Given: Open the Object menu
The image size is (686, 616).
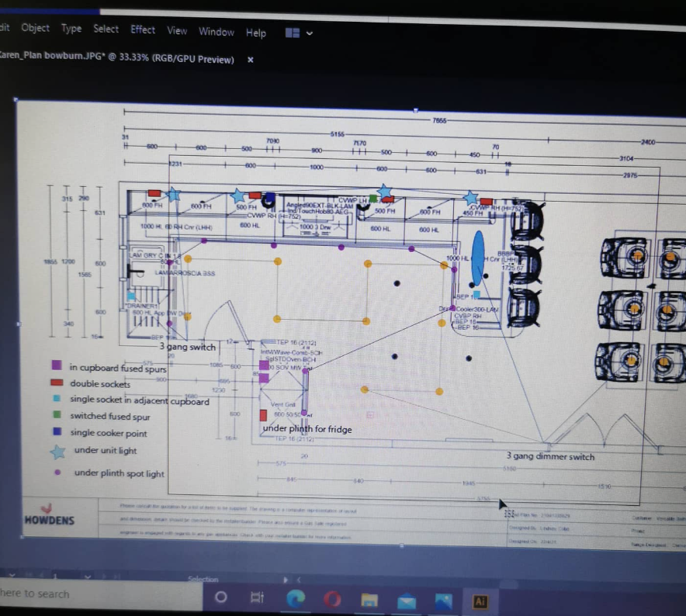Looking at the screenshot, I should (x=35, y=28).
